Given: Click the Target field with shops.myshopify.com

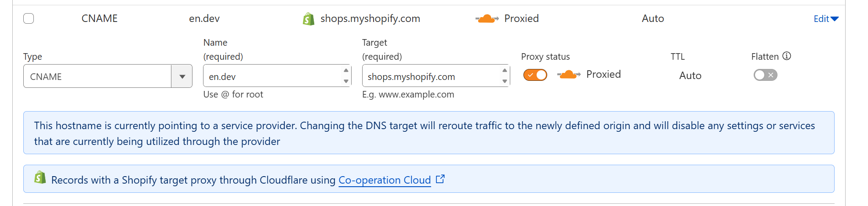Looking at the screenshot, I should [x=431, y=76].
